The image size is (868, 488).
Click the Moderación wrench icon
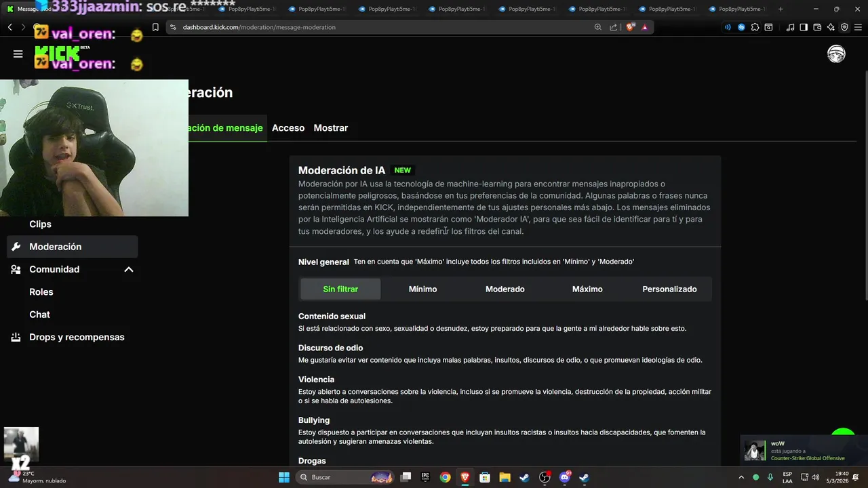(16, 247)
